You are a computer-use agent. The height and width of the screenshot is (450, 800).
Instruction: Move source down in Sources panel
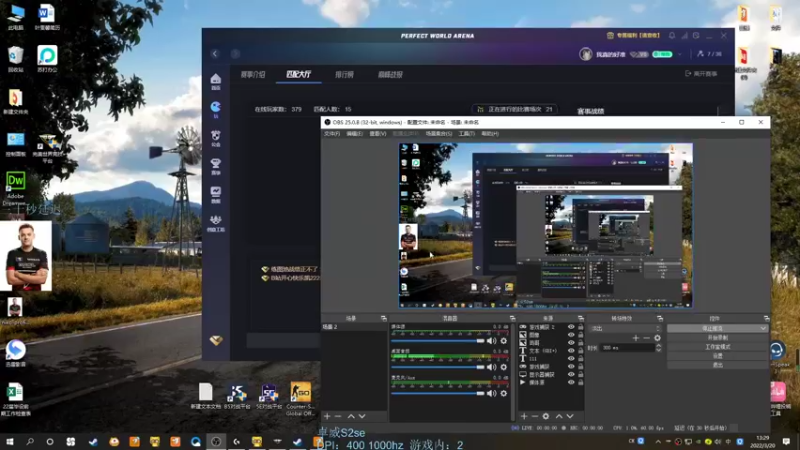pos(570,416)
